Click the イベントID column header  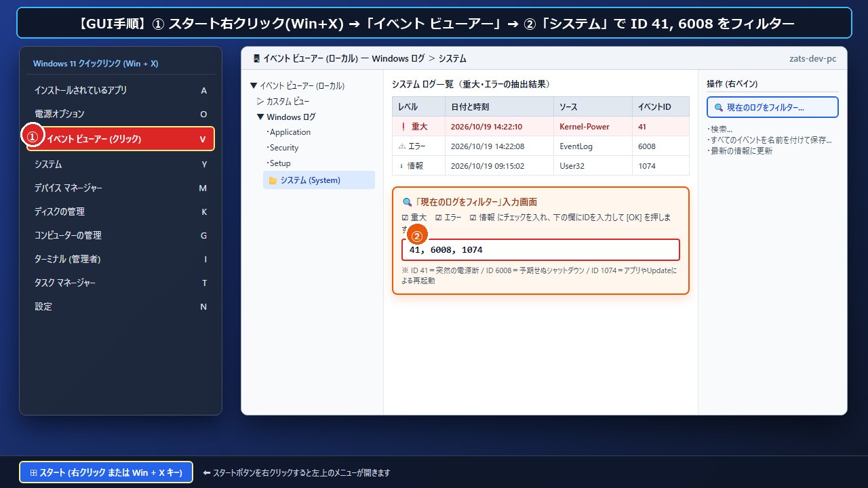(660, 107)
